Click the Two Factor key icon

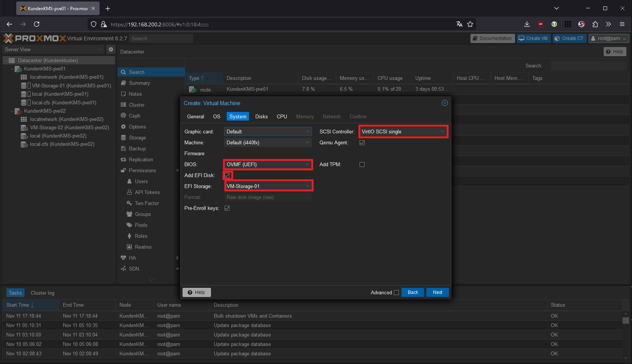[x=129, y=203]
